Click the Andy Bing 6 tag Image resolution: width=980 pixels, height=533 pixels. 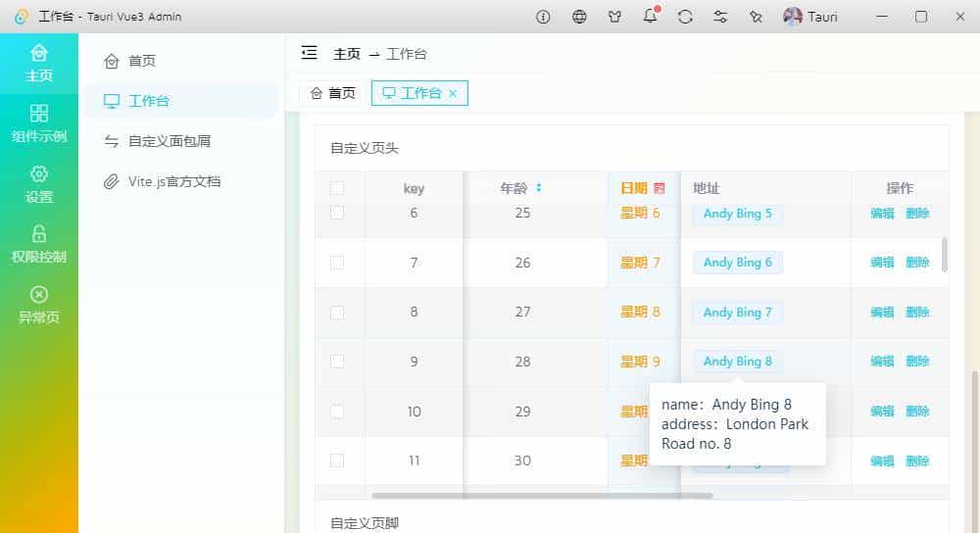click(x=738, y=263)
